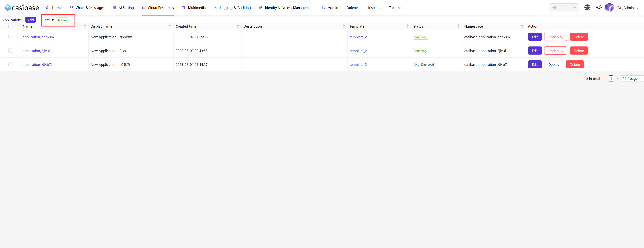Switch to the Patients tab
The width and height of the screenshot is (644, 248).
[352, 8]
